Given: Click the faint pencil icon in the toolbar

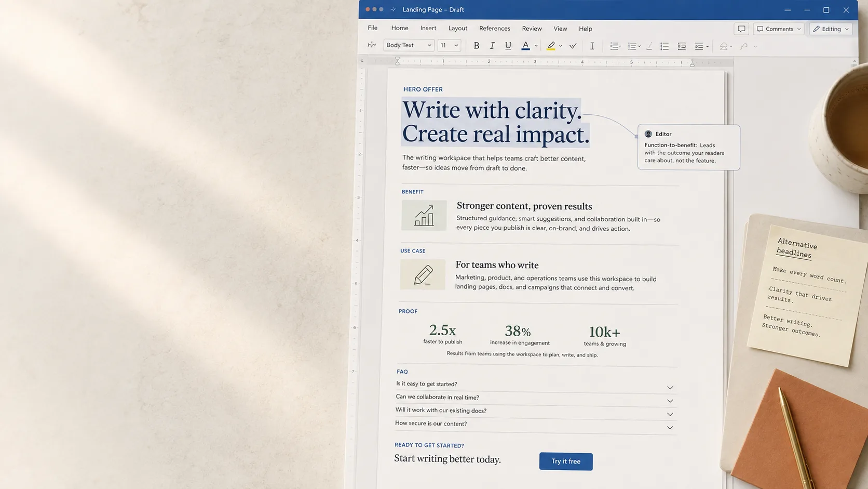Looking at the screenshot, I should 649,46.
